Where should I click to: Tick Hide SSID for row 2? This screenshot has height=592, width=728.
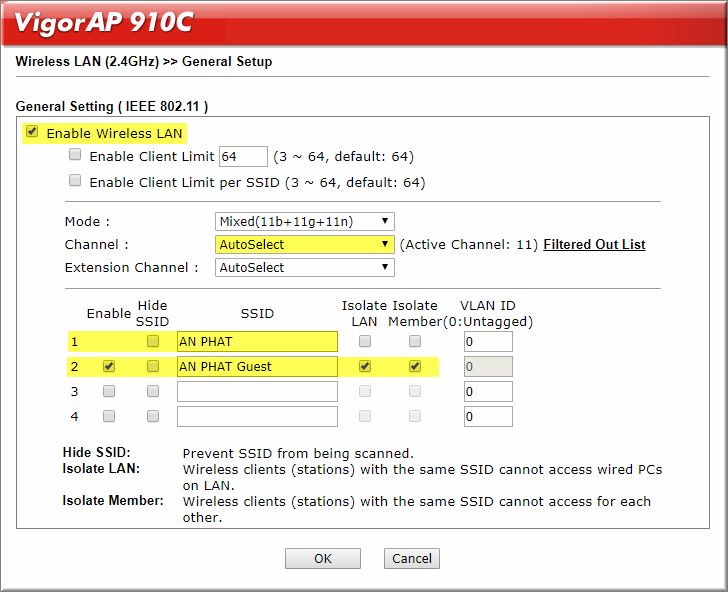(x=153, y=366)
